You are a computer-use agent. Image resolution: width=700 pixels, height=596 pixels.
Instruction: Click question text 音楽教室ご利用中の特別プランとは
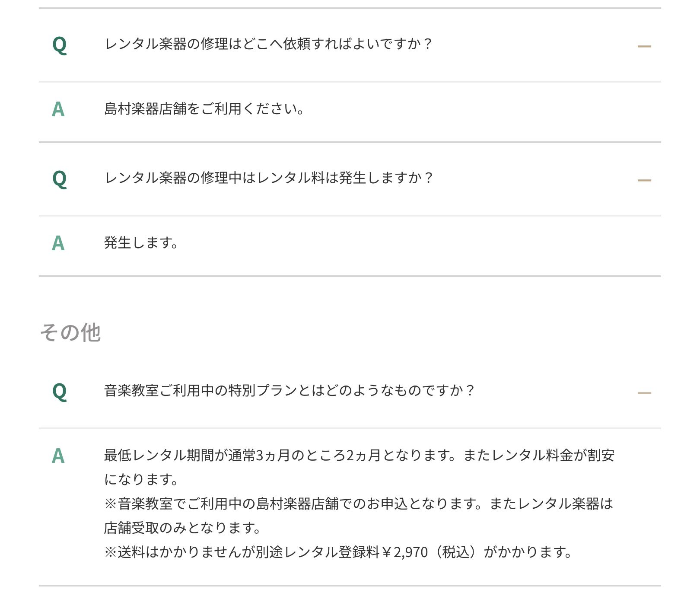click(289, 391)
